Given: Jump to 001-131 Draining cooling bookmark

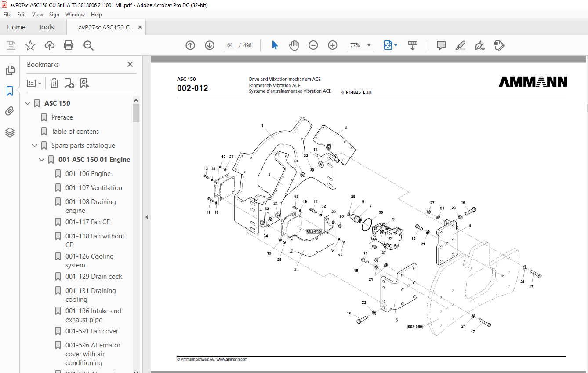Looking at the screenshot, I should 91,295.
